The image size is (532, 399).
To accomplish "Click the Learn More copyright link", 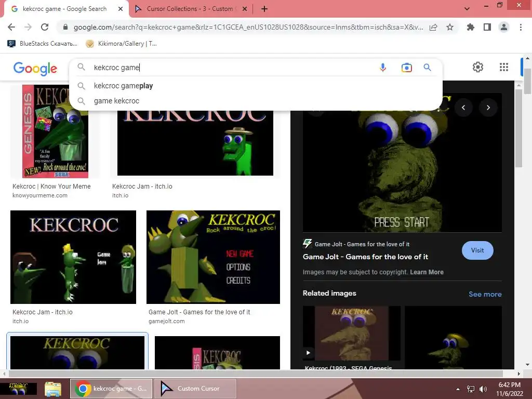I will 427,272.
